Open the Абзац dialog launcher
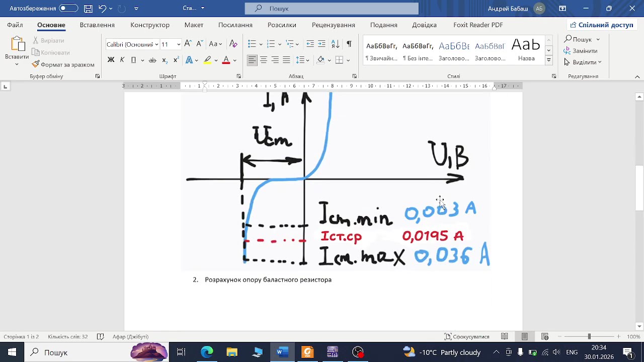The height and width of the screenshot is (362, 644). click(355, 76)
